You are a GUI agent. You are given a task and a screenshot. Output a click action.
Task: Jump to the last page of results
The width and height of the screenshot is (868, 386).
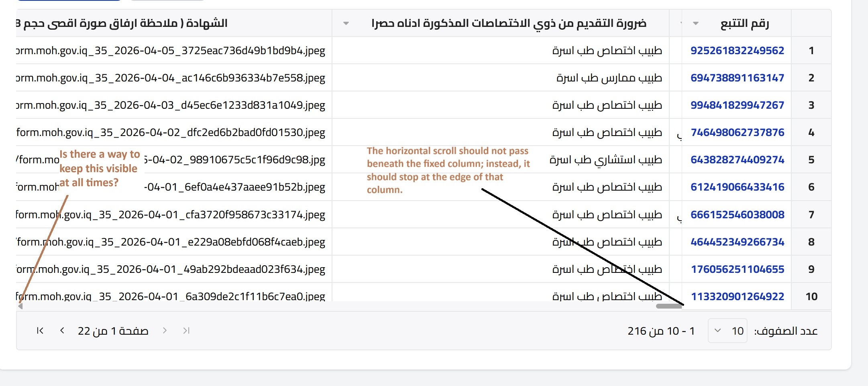click(40, 331)
